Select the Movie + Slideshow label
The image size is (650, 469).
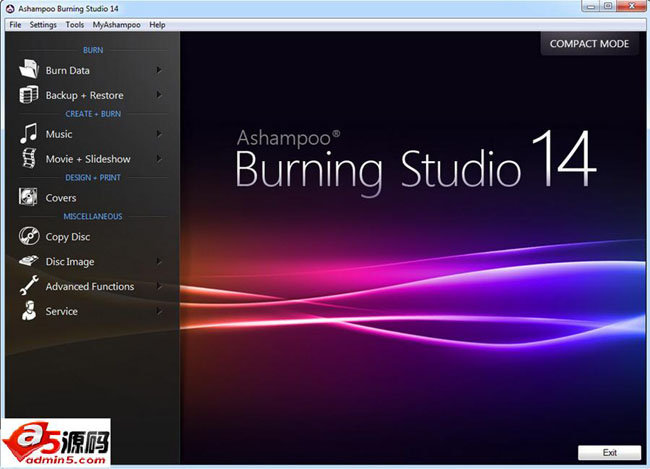(x=88, y=159)
